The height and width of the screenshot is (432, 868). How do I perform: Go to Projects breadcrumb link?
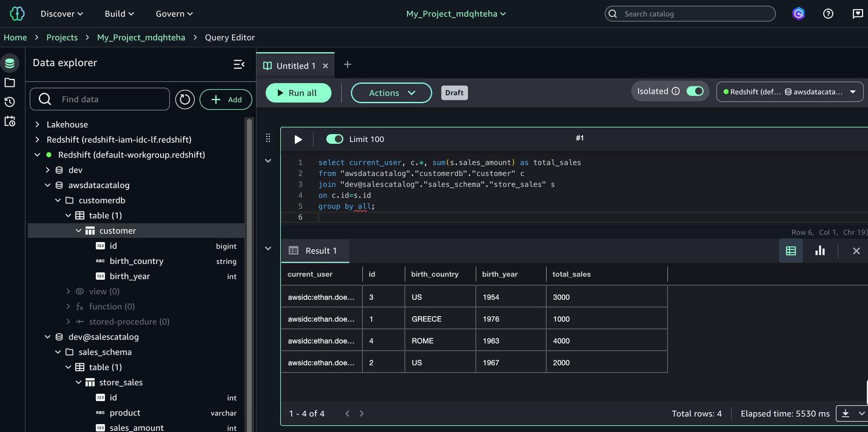(x=62, y=37)
